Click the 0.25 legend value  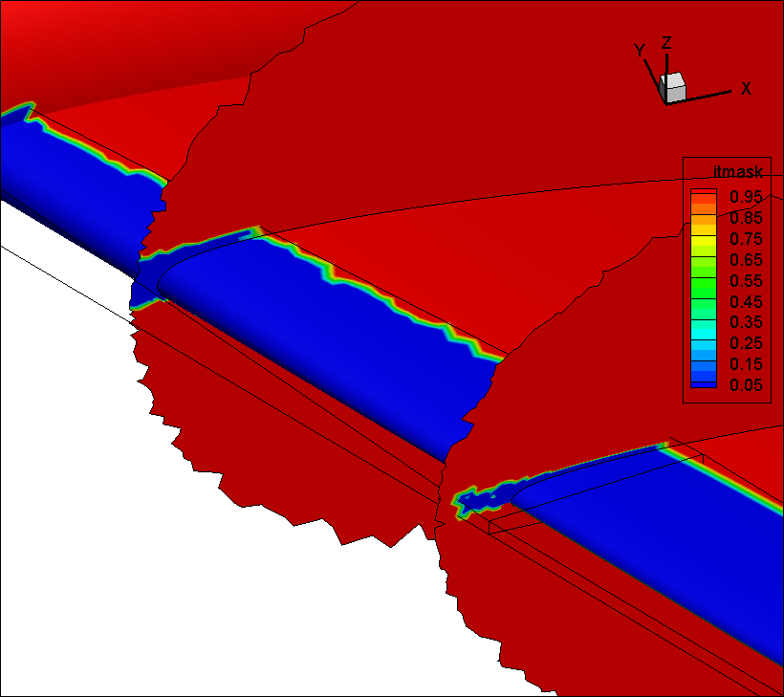(x=746, y=343)
